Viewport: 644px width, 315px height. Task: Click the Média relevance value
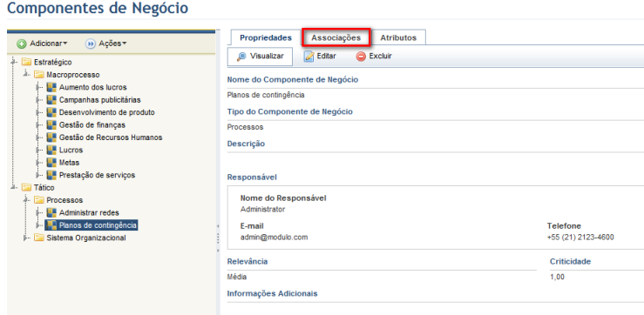coord(237,277)
